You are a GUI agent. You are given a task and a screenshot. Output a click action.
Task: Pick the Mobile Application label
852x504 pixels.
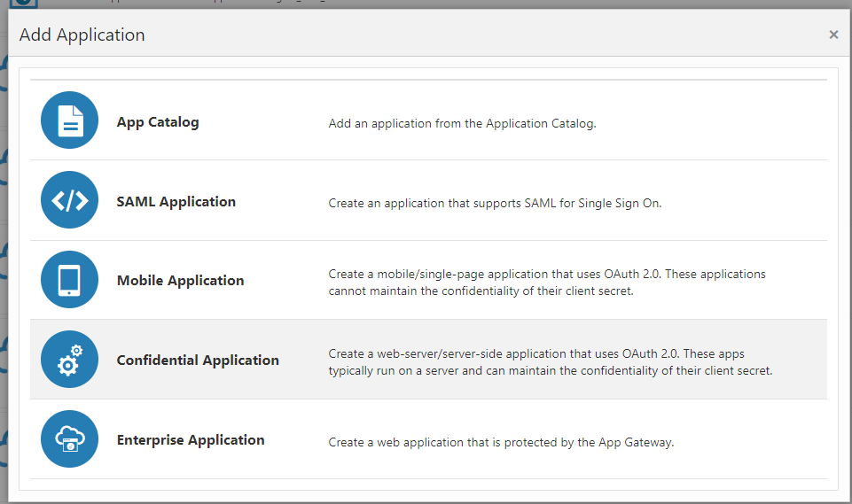(x=180, y=281)
